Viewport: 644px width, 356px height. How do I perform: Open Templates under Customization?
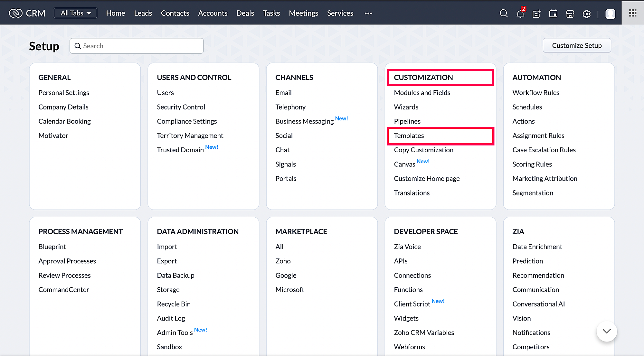coord(409,136)
